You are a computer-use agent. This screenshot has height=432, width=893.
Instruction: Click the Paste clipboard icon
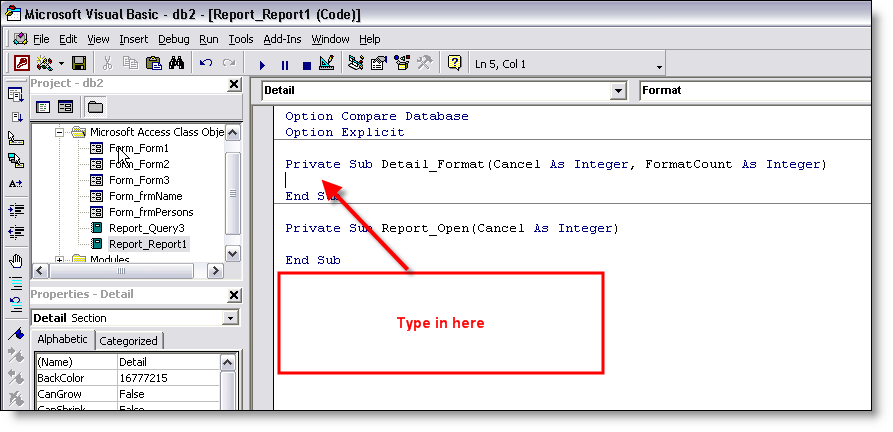(153, 63)
